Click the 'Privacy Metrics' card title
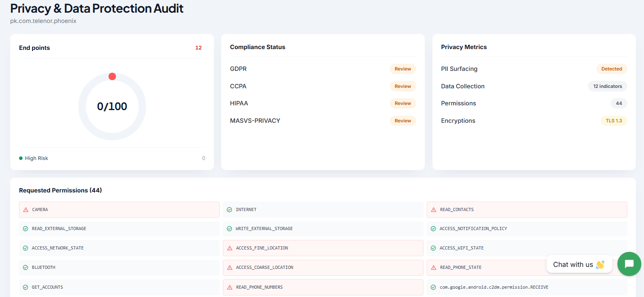644x297 pixels. click(x=464, y=47)
